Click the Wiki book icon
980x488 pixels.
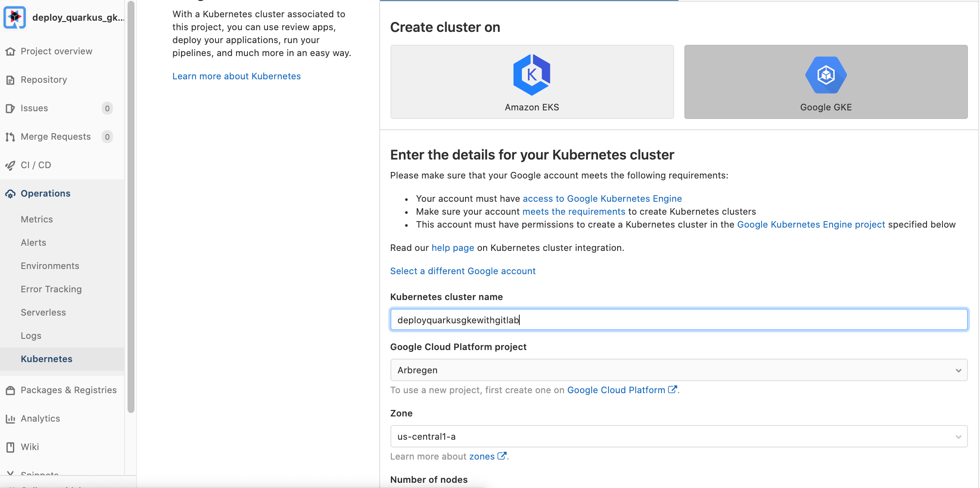10,447
